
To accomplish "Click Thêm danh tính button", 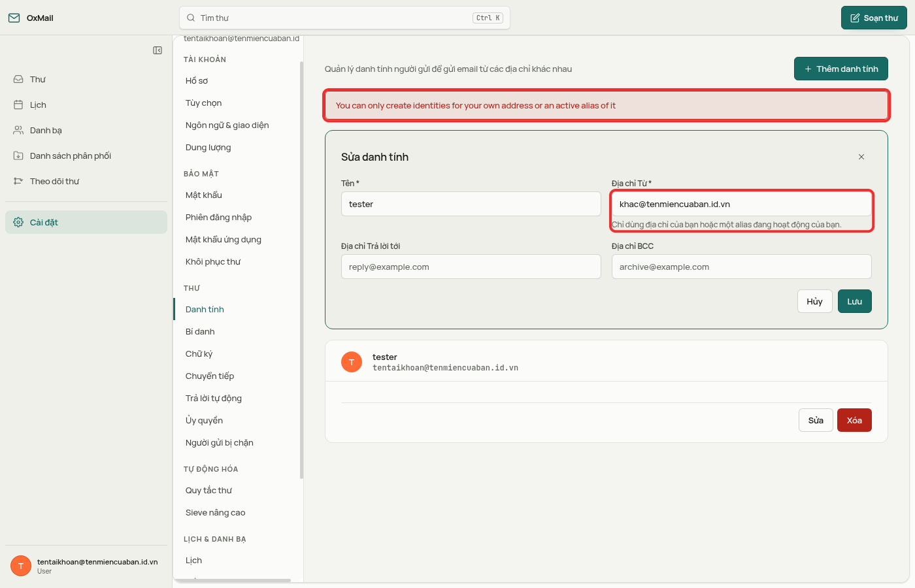I will click(841, 69).
